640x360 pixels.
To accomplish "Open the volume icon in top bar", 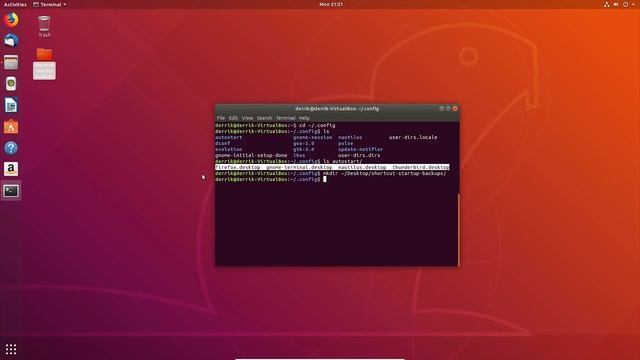I will (616, 4).
